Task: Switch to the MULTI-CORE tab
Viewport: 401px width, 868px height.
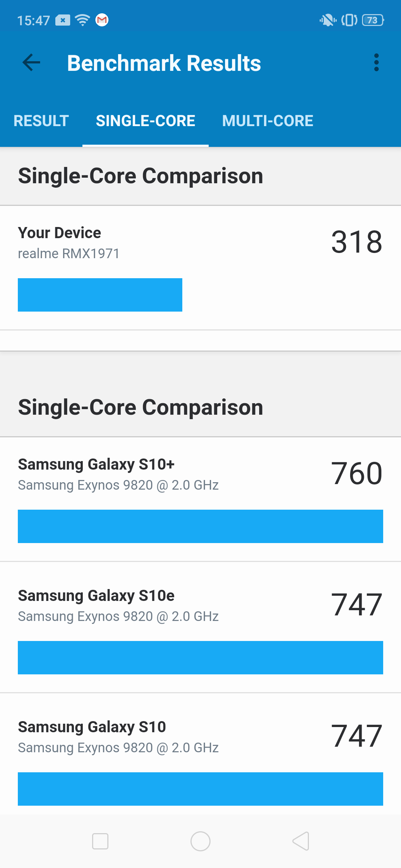Action: (267, 121)
